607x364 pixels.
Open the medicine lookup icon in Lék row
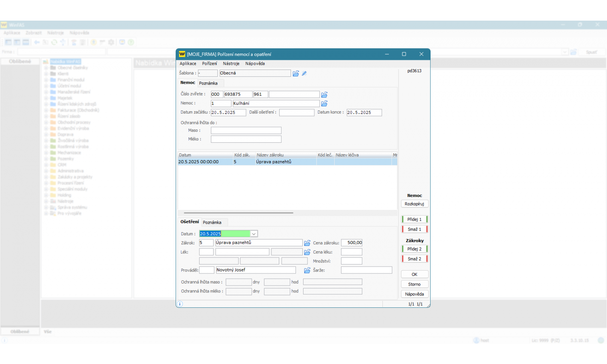[x=307, y=252]
